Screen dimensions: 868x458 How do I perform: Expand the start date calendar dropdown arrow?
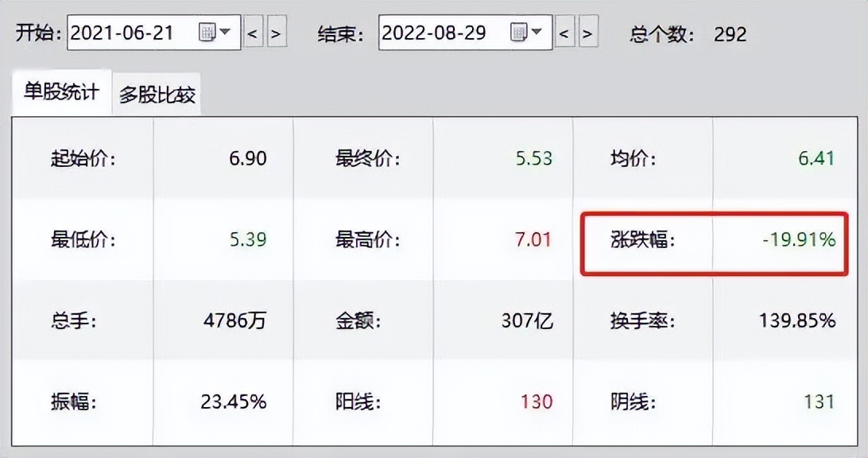(225, 32)
